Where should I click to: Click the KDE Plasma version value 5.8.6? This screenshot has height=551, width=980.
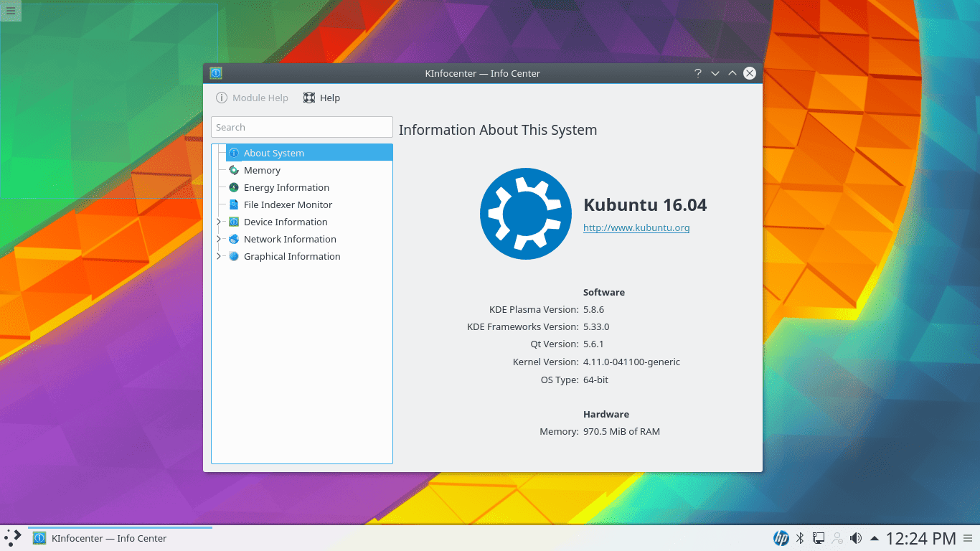(594, 309)
